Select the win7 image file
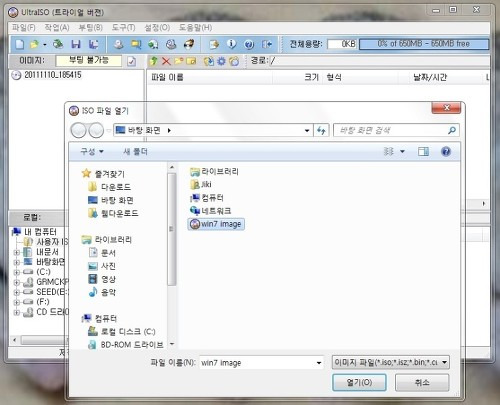The height and width of the screenshot is (405, 500). click(216, 224)
